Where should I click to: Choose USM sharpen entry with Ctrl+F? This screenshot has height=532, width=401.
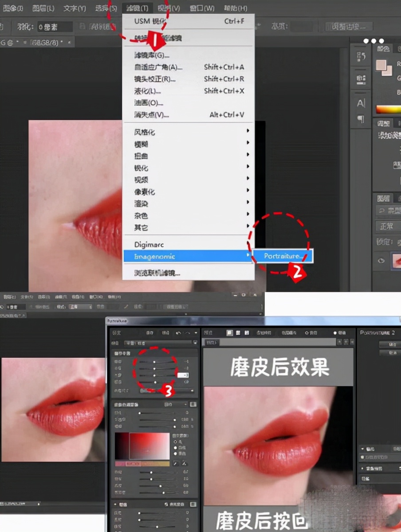pyautogui.click(x=189, y=21)
